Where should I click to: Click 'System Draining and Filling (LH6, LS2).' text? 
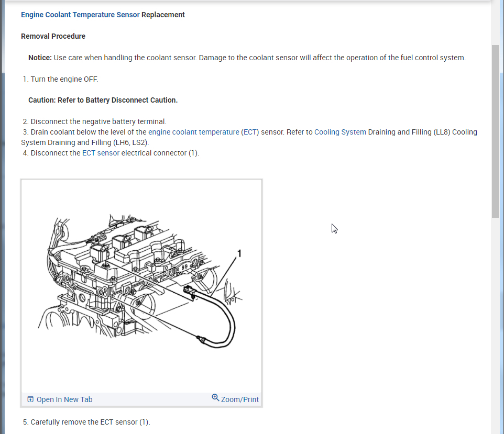85,142
